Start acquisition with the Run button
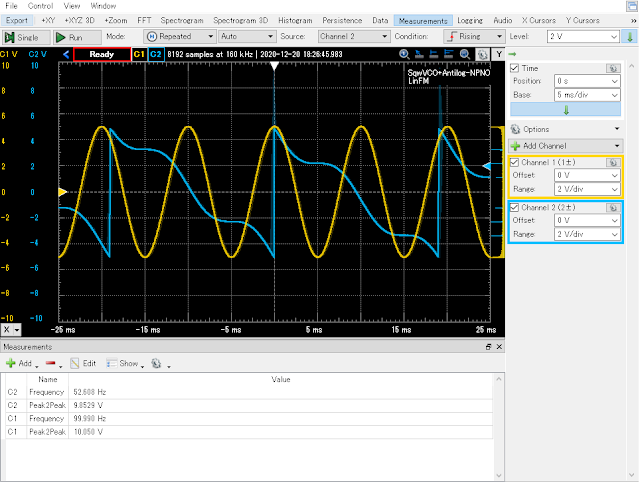This screenshot has height=483, width=640. coord(77,37)
